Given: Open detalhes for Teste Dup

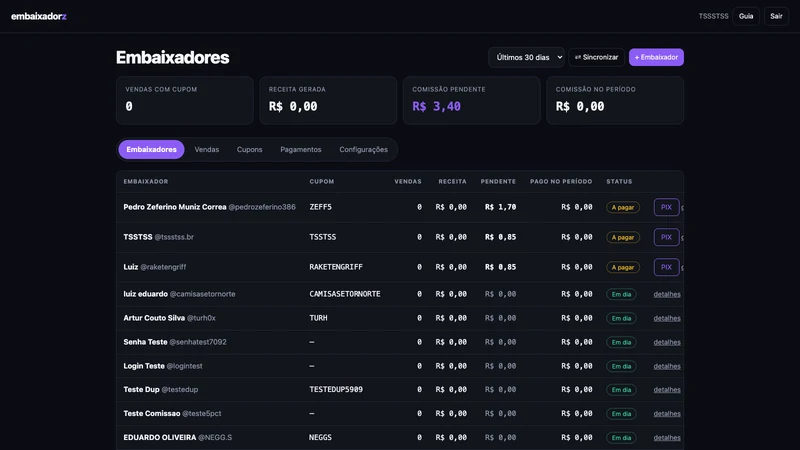Looking at the screenshot, I should pos(667,390).
